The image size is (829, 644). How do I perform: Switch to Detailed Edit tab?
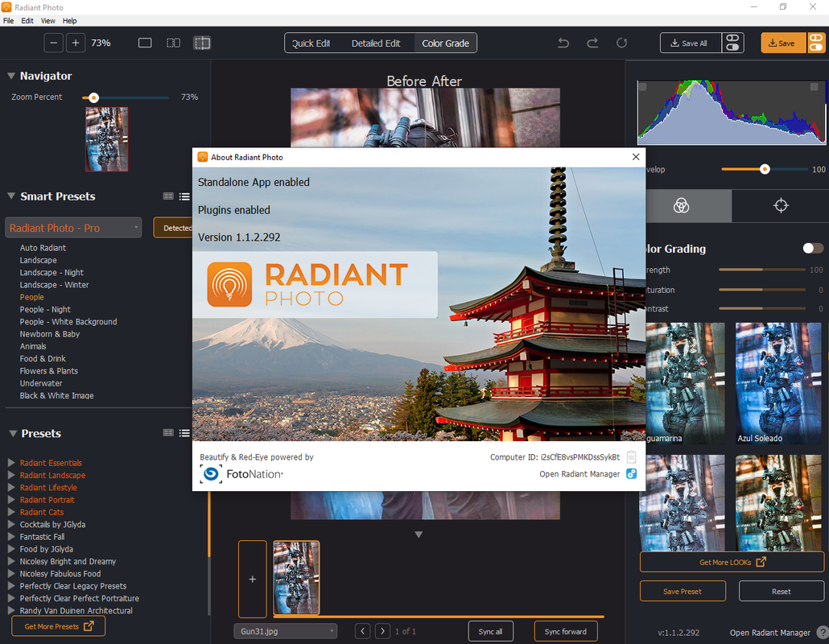[x=376, y=43]
